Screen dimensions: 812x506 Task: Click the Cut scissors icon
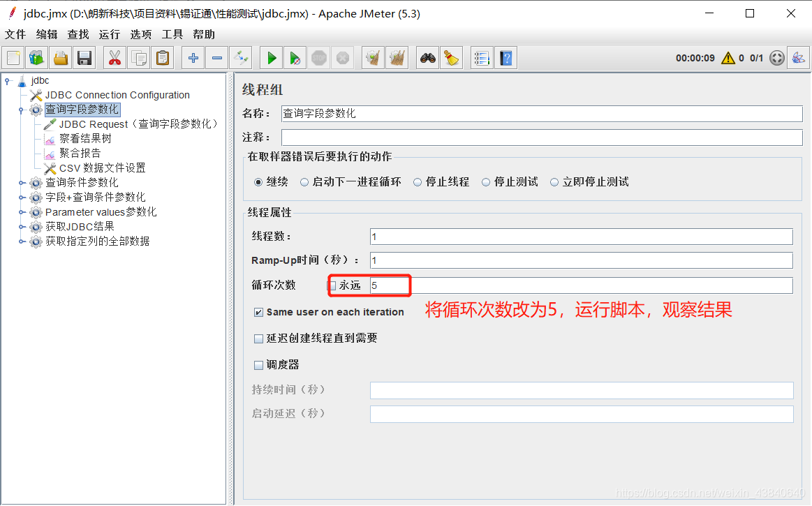pyautogui.click(x=115, y=58)
